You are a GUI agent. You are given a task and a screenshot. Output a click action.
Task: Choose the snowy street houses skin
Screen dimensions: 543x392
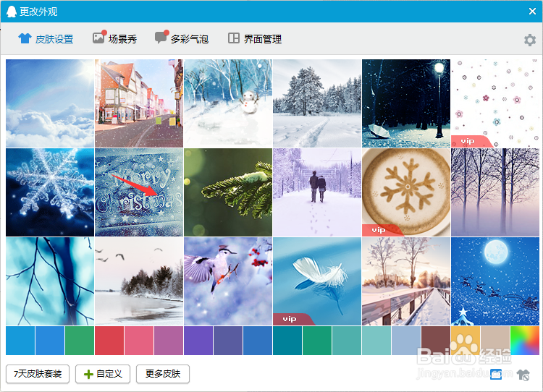click(x=139, y=103)
